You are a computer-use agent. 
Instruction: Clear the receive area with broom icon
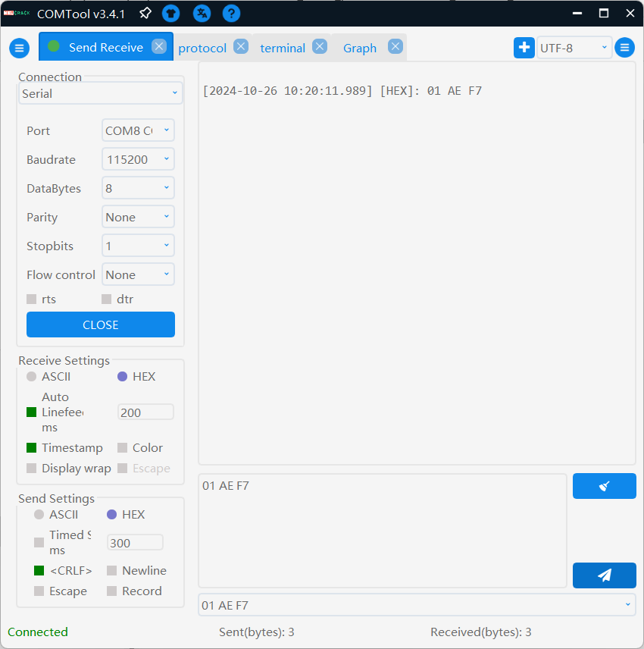click(x=605, y=486)
